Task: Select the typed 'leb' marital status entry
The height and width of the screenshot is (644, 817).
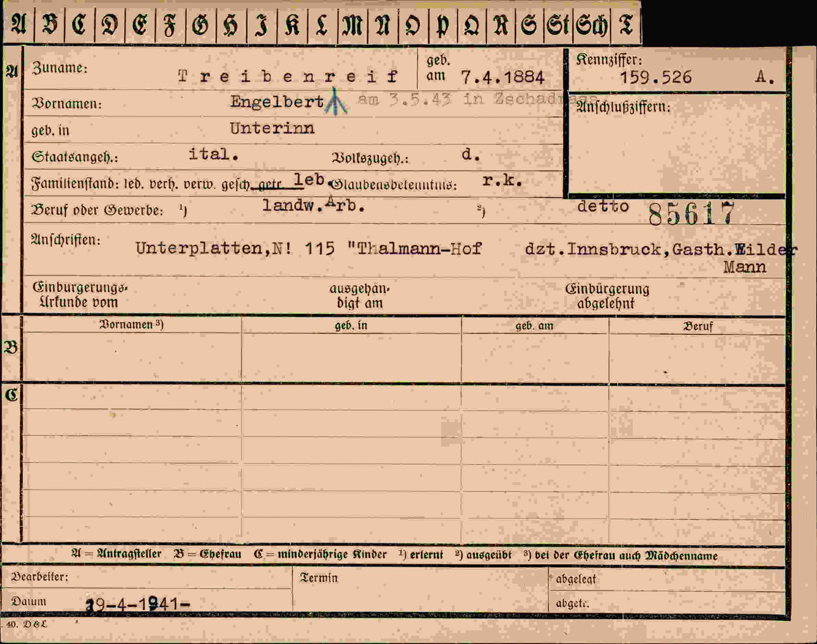Action: point(309,179)
